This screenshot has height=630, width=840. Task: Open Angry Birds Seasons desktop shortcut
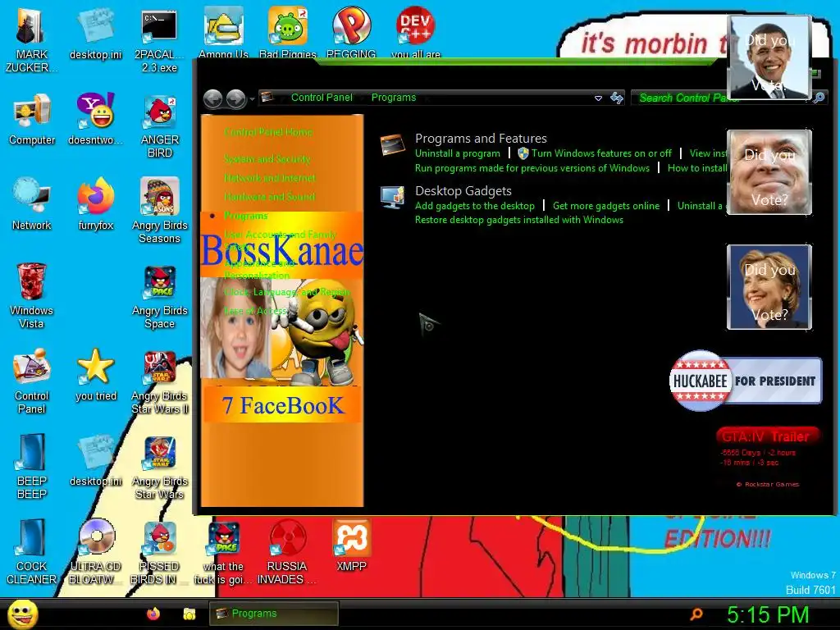[160, 211]
